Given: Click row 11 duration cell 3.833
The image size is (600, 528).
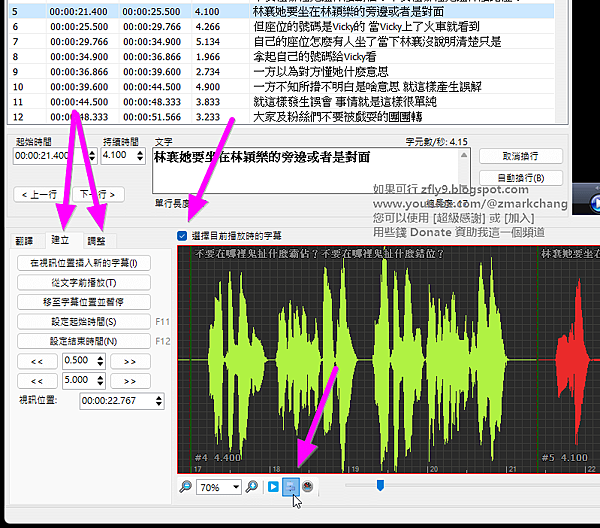Looking at the screenshot, I should click(208, 102).
